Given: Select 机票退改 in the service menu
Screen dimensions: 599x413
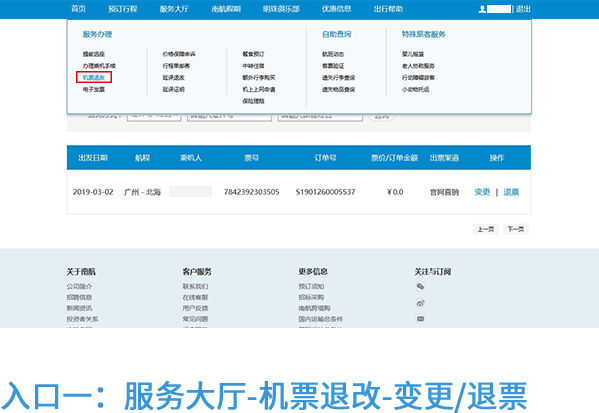Looking at the screenshot, I should [x=94, y=78].
